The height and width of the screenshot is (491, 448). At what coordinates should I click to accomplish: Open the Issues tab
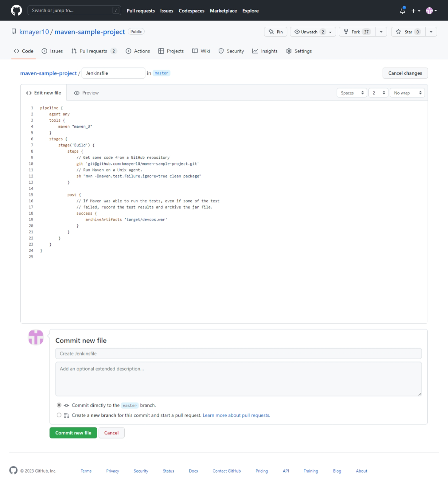point(52,51)
